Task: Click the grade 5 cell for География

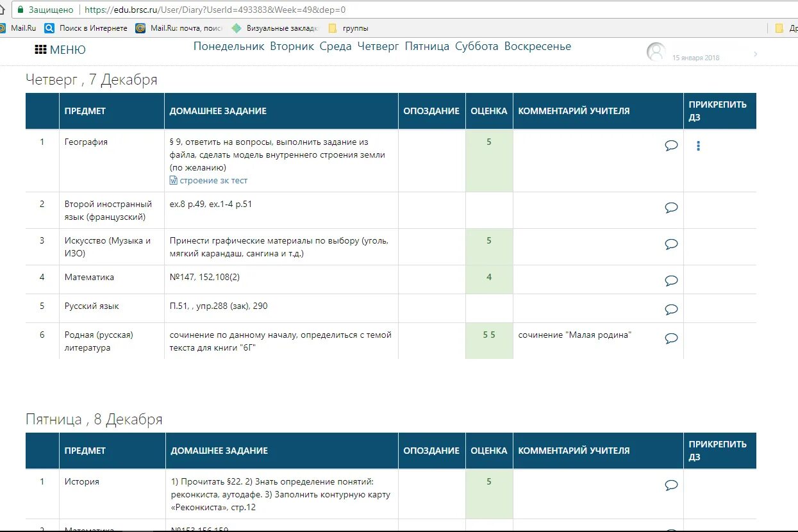Action: [x=489, y=161]
